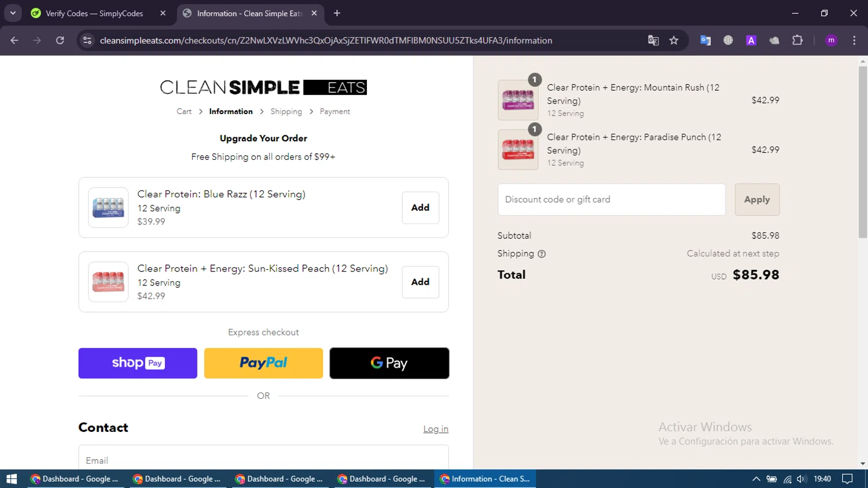Select the Subtotal $85.98 value
868x488 pixels.
[x=765, y=236]
